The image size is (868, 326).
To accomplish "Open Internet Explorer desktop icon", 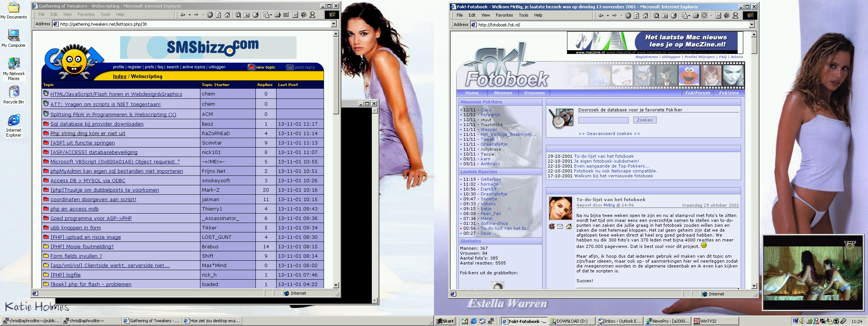I will (x=14, y=120).
